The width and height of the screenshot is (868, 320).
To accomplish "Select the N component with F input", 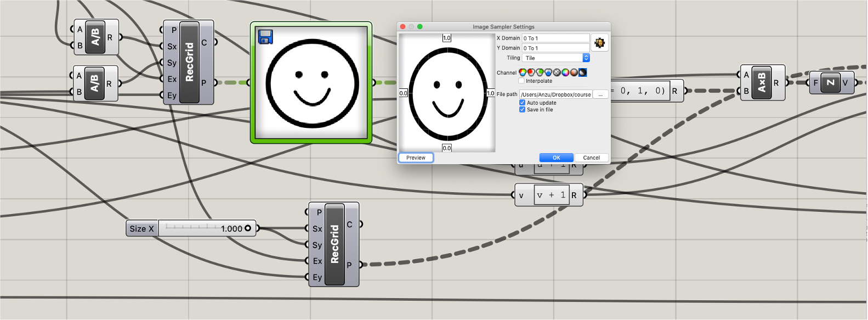I will point(831,82).
